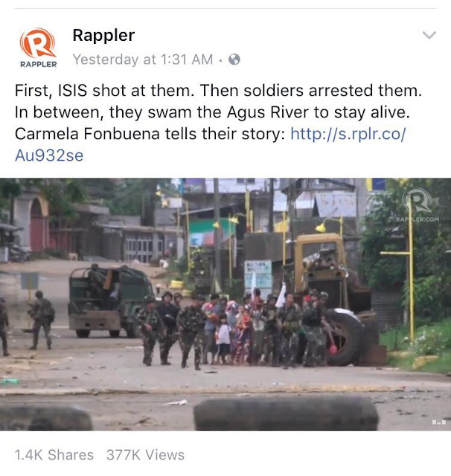This screenshot has height=476, width=451.
Task: Tap the group of civilians in the video
Action: pyautogui.click(x=234, y=328)
